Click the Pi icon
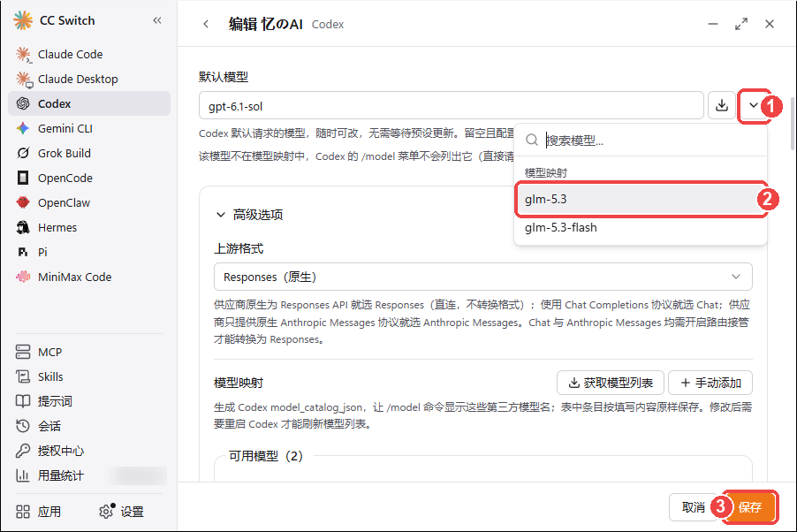Screen dimensions: 797x532 pyautogui.click(x=23, y=252)
